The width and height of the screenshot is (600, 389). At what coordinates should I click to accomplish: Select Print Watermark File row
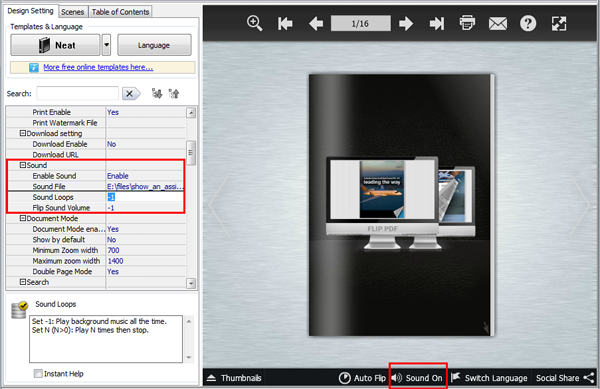[x=96, y=123]
